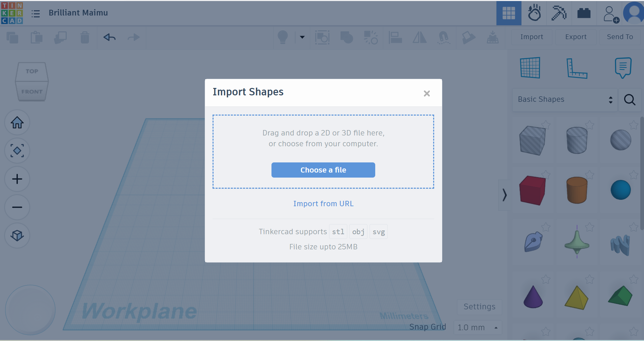644x341 pixels.
Task: Click the Send To button
Action: pyautogui.click(x=620, y=37)
